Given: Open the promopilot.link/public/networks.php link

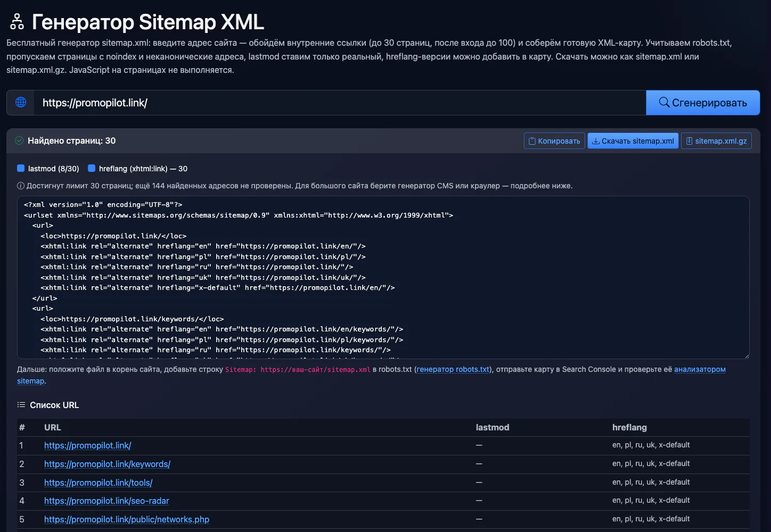Looking at the screenshot, I should click(x=127, y=519).
